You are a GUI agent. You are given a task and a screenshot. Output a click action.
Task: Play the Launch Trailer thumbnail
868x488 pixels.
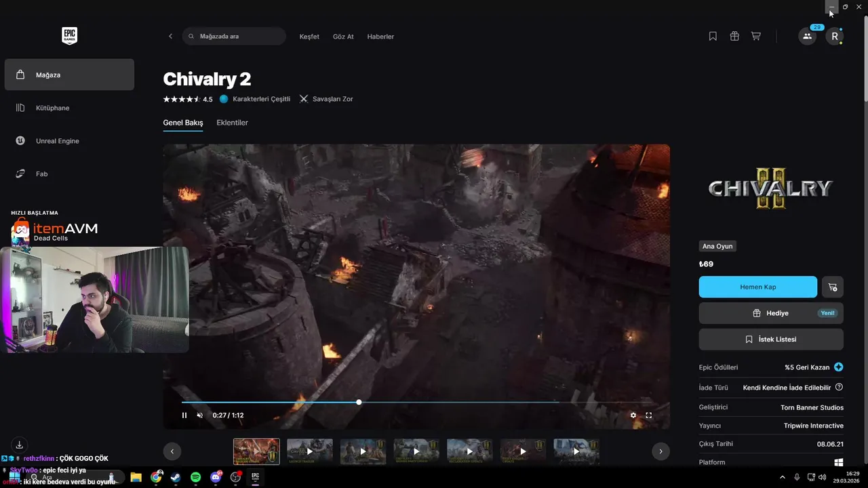click(x=310, y=451)
